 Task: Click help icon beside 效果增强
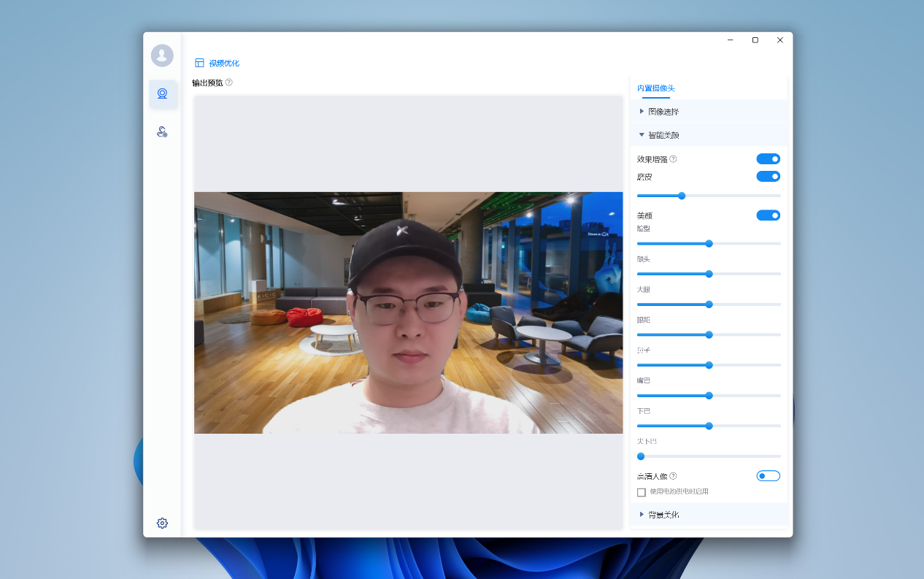pos(673,159)
